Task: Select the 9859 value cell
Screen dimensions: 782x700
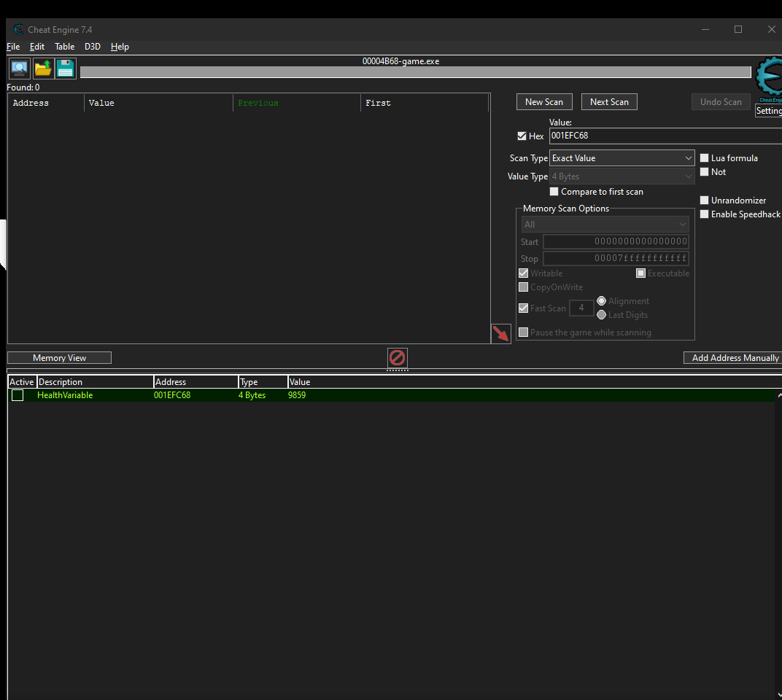Action: point(297,395)
